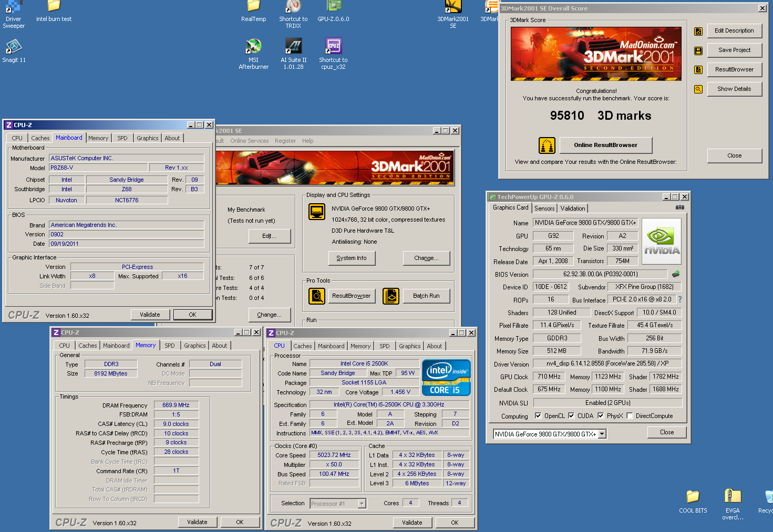
Task: Open the Processor #1 selection dropdown in CPU-Z
Action: [x=362, y=504]
